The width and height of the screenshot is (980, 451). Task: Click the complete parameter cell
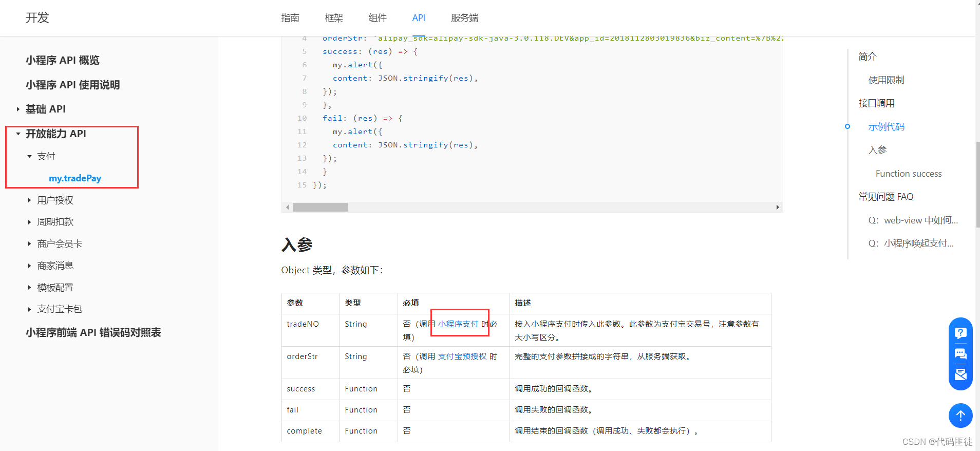(x=311, y=431)
